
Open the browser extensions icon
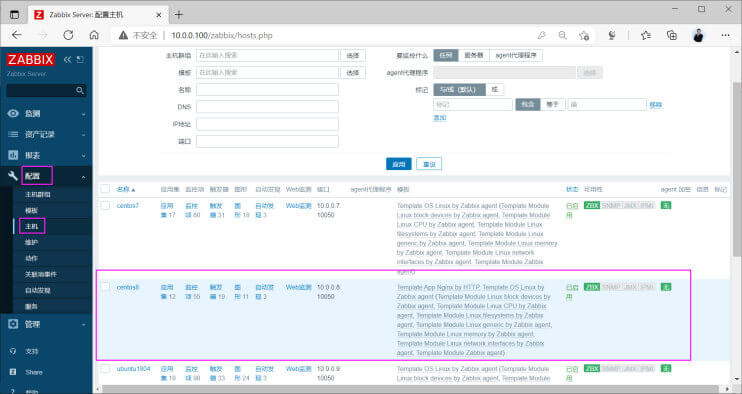coord(612,35)
